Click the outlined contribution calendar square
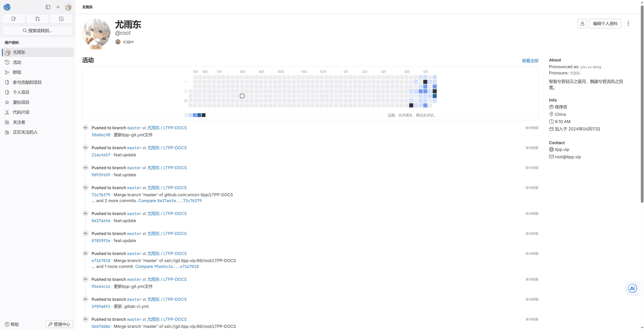 (x=242, y=96)
